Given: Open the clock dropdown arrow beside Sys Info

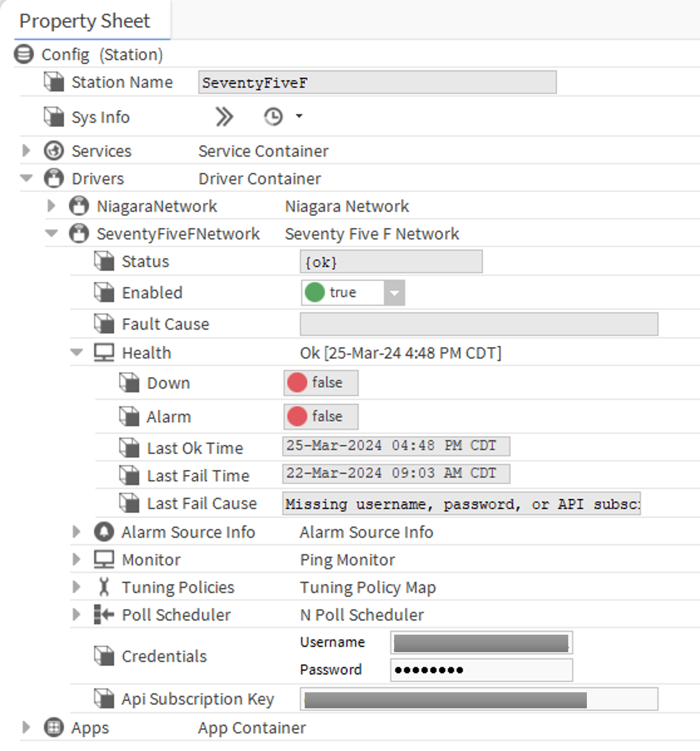Looking at the screenshot, I should (x=299, y=116).
